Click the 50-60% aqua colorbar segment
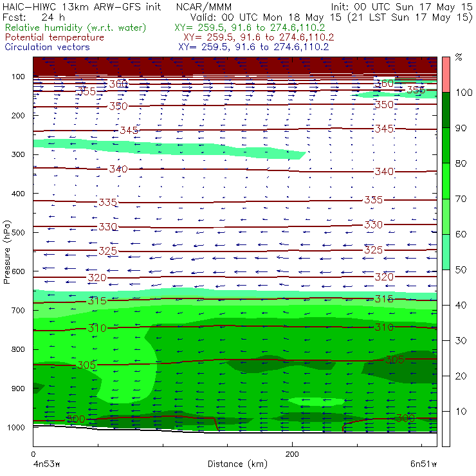 446,252
